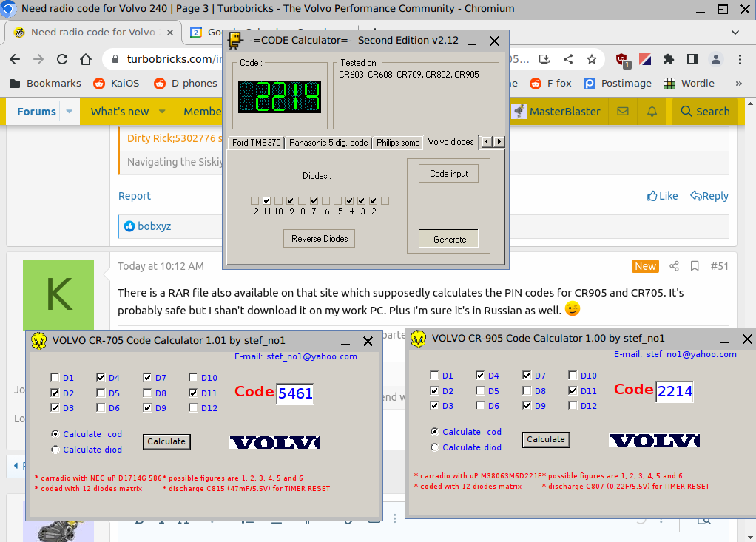Image resolution: width=756 pixels, height=542 pixels.
Task: Click the Report link on the post
Action: tap(135, 196)
